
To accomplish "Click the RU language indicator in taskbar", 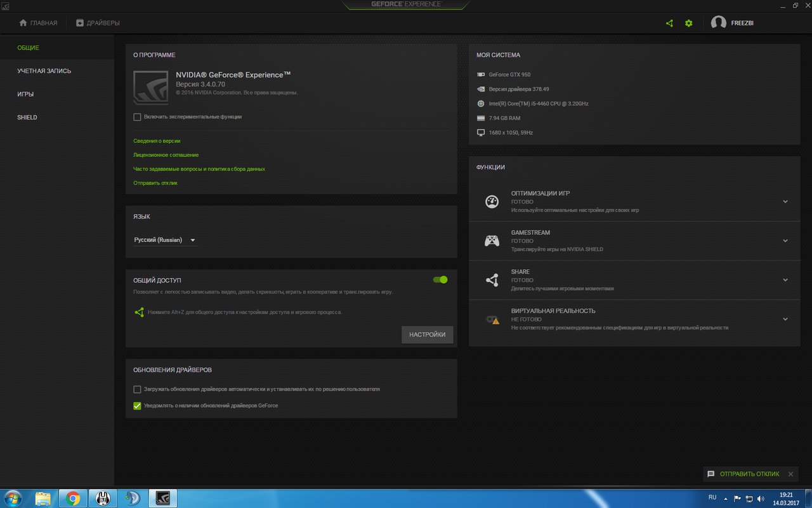I will [x=712, y=497].
